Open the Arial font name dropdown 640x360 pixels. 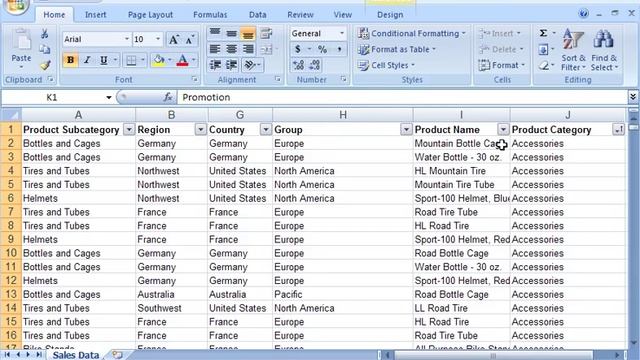[127, 39]
